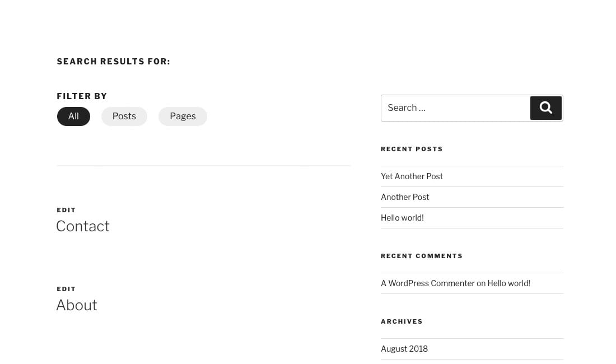The height and width of the screenshot is (364, 616).
Task: Click inside the 'Search …' input field
Action: (454, 108)
